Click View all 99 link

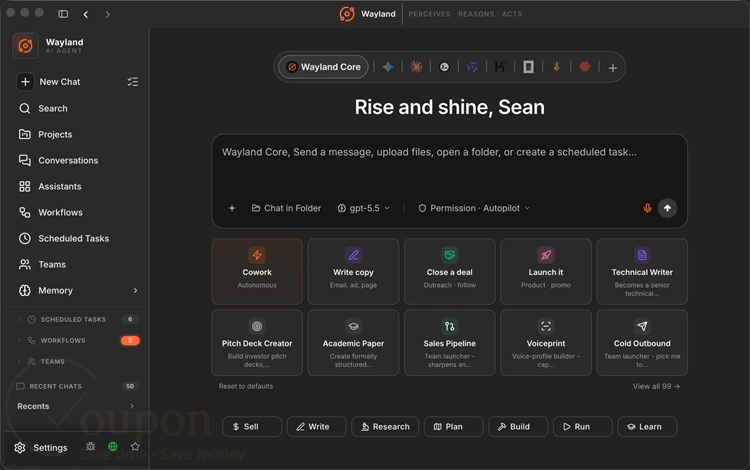click(656, 386)
